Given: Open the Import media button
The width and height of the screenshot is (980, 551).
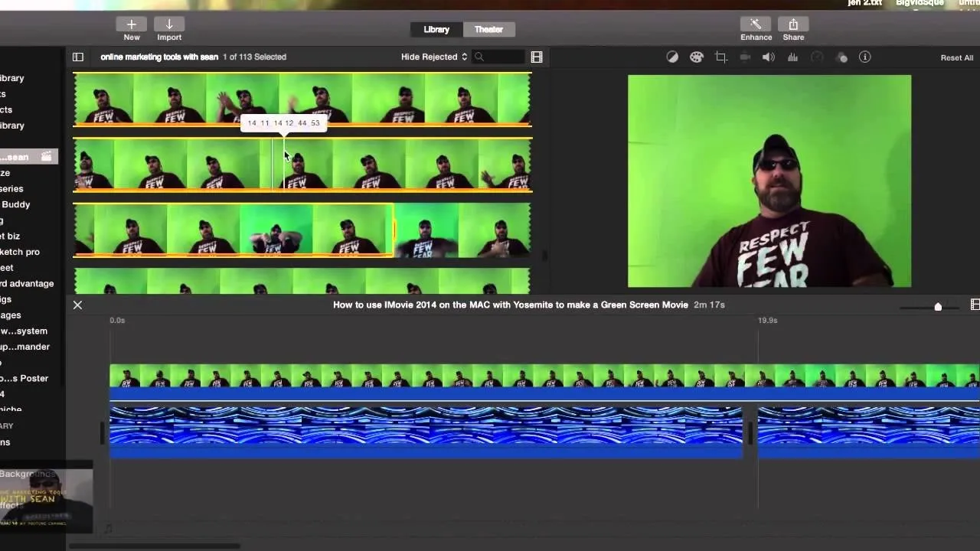Looking at the screenshot, I should 169,24.
